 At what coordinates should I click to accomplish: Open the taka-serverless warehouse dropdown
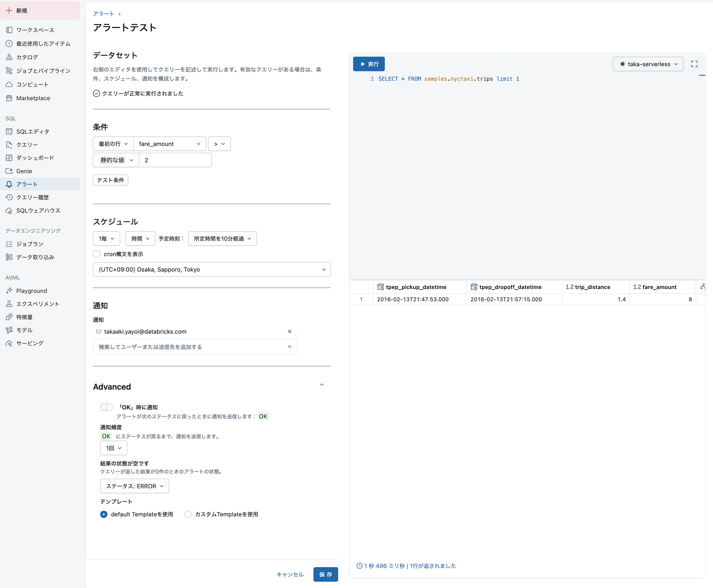648,64
